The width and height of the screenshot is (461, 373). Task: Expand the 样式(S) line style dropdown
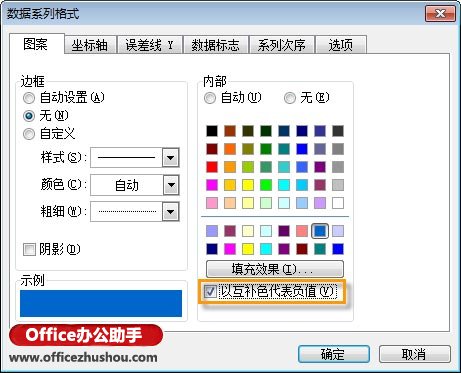click(171, 157)
